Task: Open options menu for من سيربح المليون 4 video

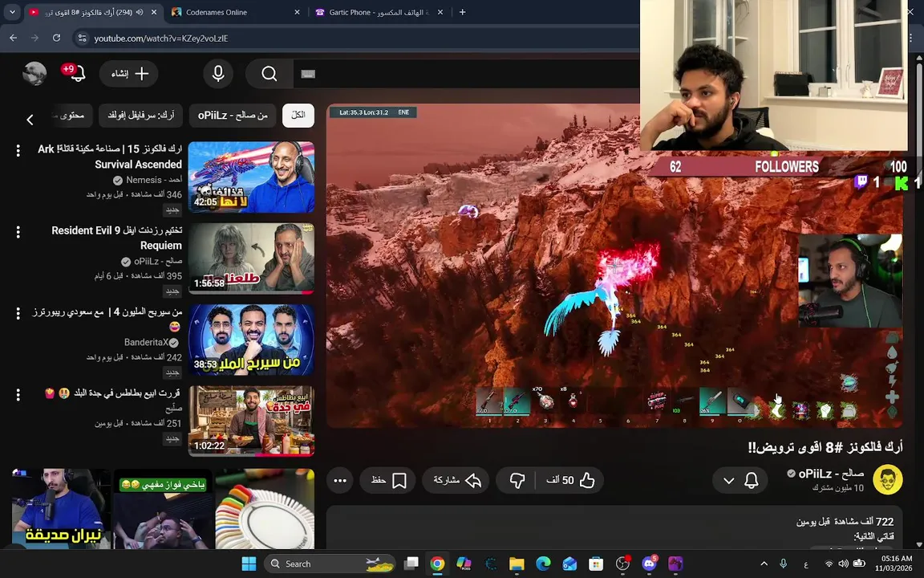Action: 18,313
